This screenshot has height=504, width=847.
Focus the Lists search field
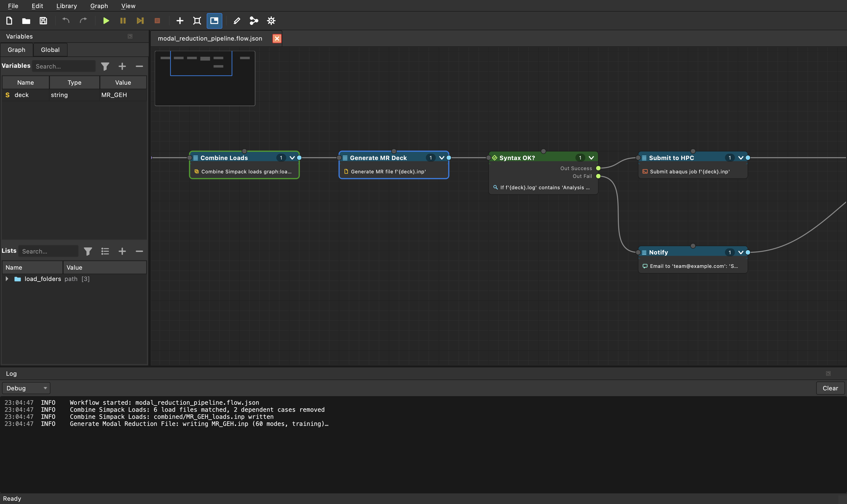[49, 251]
